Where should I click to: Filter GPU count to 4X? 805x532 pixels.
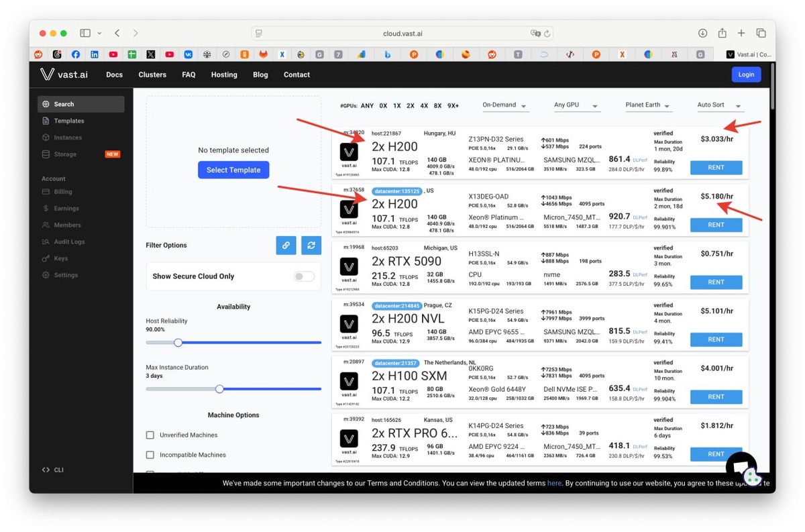(424, 105)
